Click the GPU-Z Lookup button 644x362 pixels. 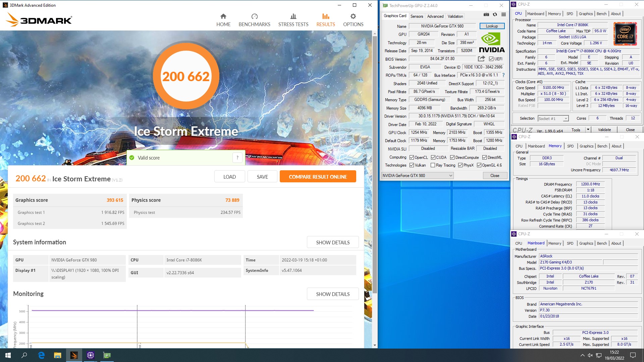(x=492, y=26)
